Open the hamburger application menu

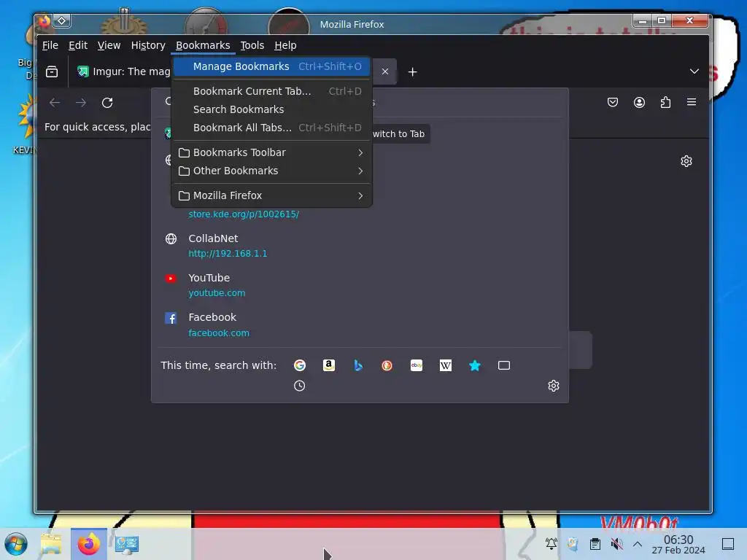[x=692, y=102]
